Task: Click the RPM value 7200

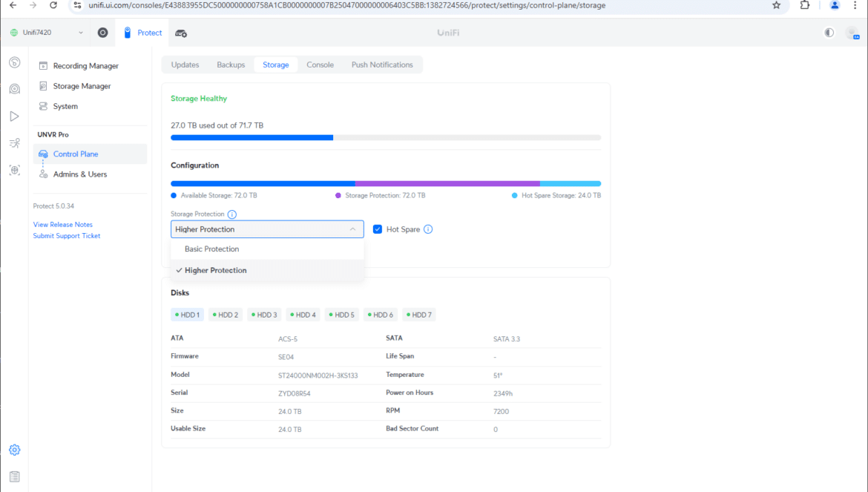Action: 501,412
